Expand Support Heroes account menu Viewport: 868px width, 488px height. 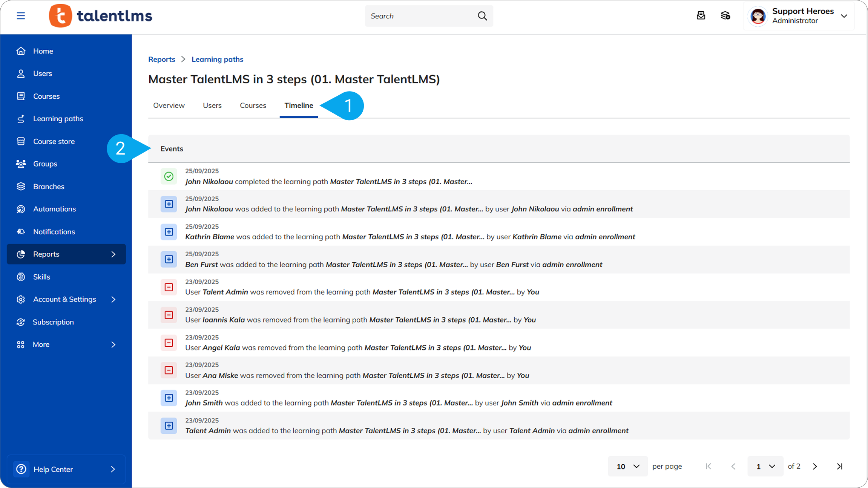click(x=844, y=16)
